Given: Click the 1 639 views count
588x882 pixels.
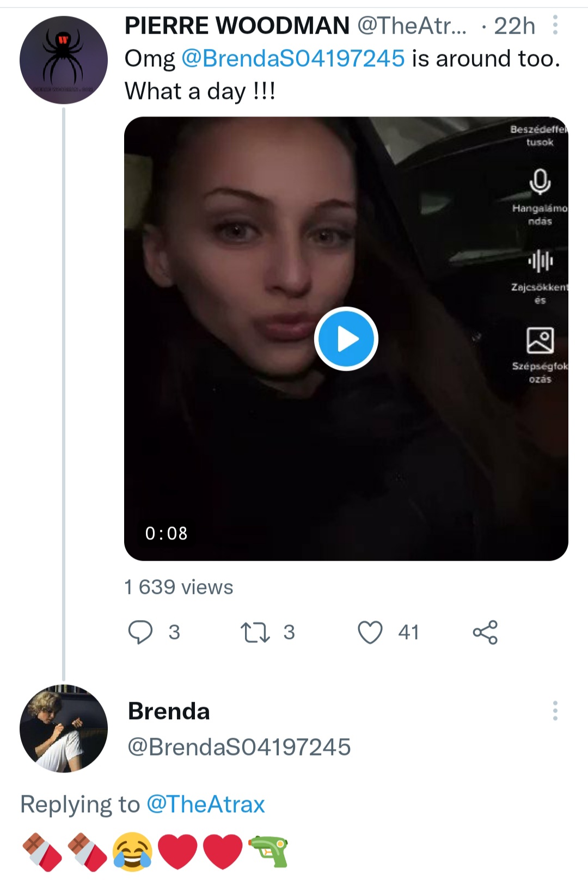Looking at the screenshot, I should pos(179,587).
